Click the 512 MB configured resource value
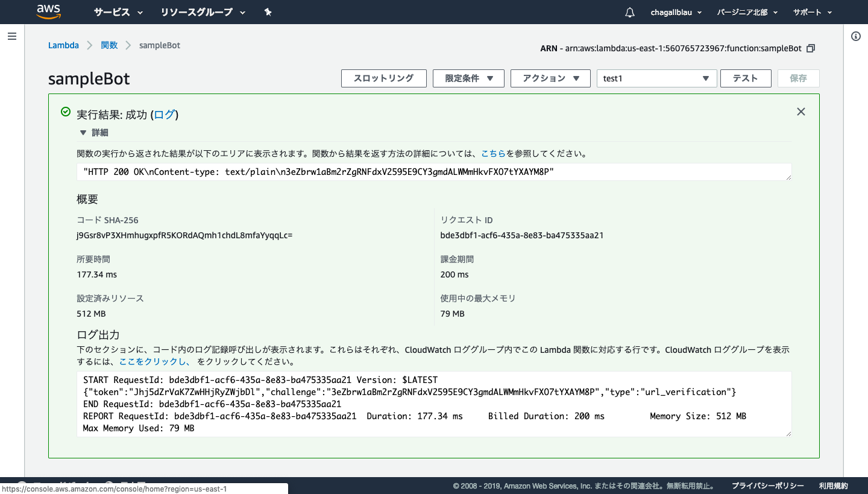 coord(91,314)
